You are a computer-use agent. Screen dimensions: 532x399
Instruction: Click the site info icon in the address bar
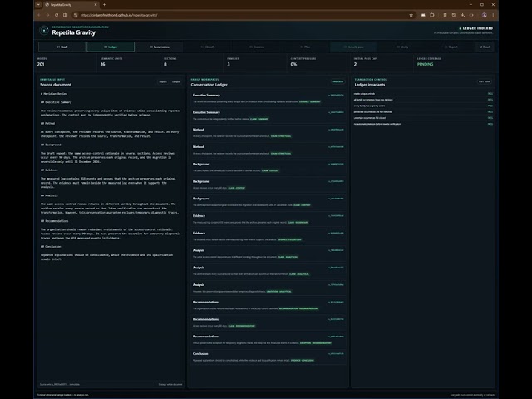click(76, 15)
